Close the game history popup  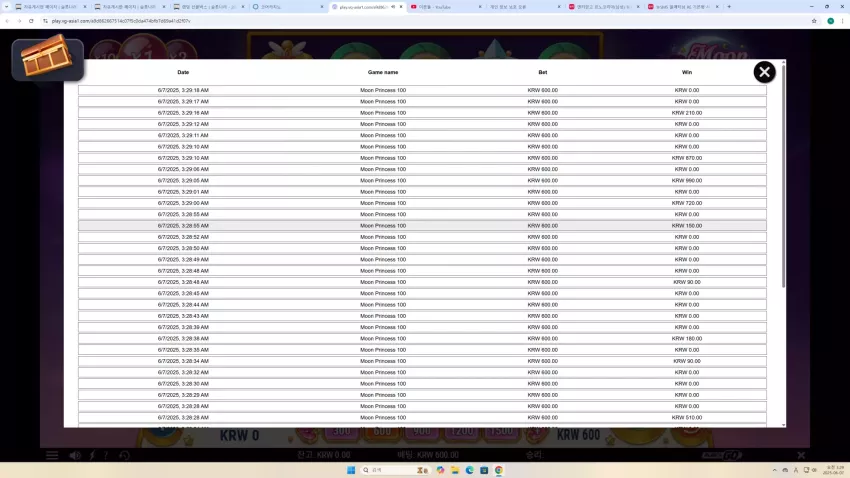[x=764, y=72]
